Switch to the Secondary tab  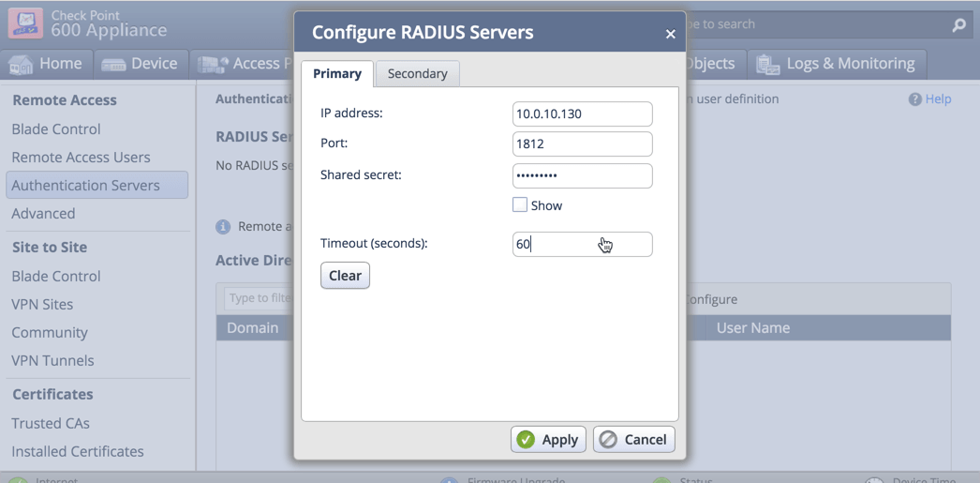[x=418, y=74]
